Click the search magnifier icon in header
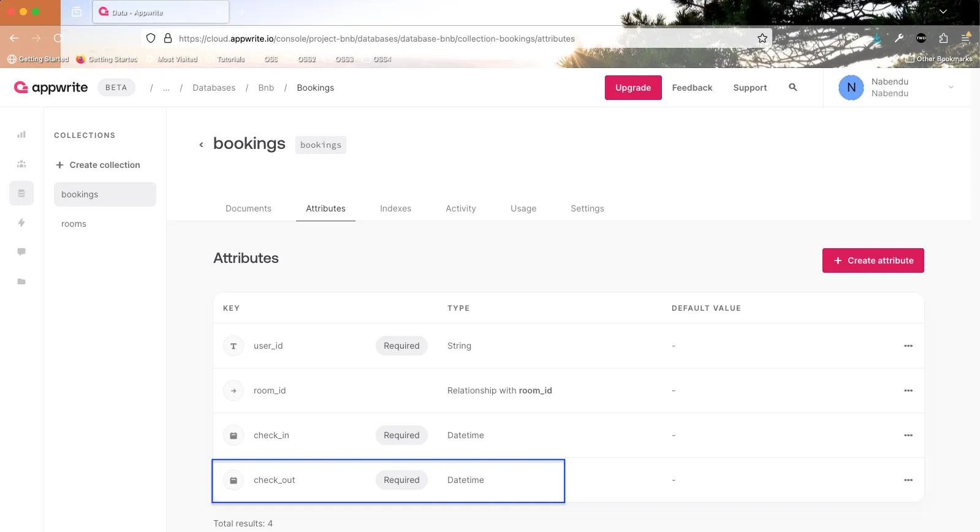This screenshot has height=532, width=980. tap(793, 88)
